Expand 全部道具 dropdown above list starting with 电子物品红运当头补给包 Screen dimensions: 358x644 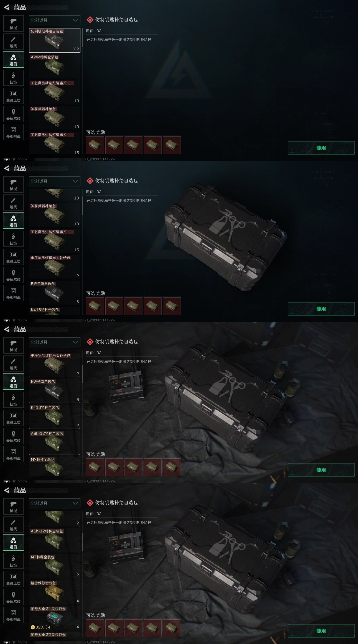pyautogui.click(x=55, y=342)
